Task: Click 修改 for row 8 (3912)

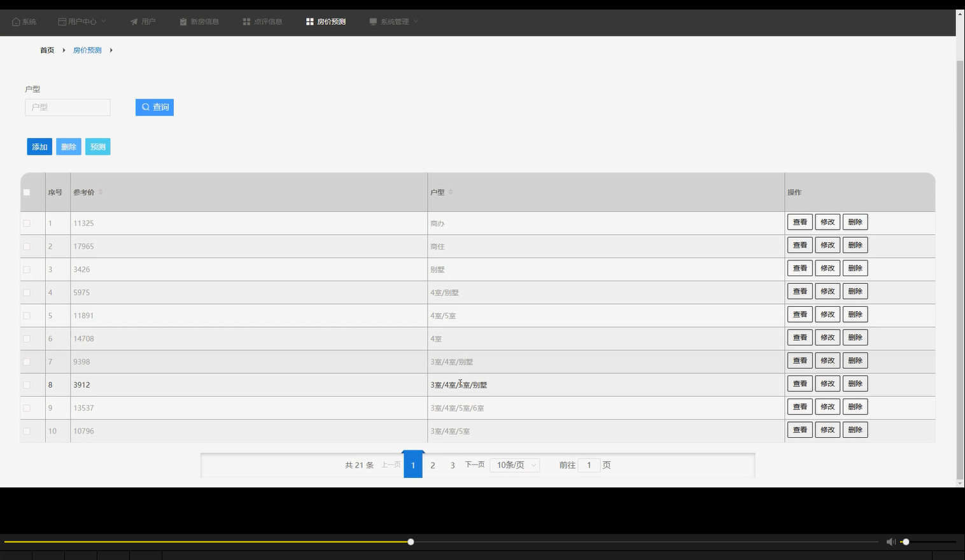Action: [828, 384]
